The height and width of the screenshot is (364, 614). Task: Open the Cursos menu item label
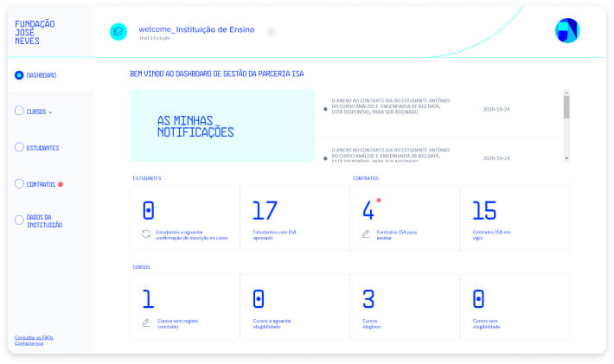pos(35,112)
